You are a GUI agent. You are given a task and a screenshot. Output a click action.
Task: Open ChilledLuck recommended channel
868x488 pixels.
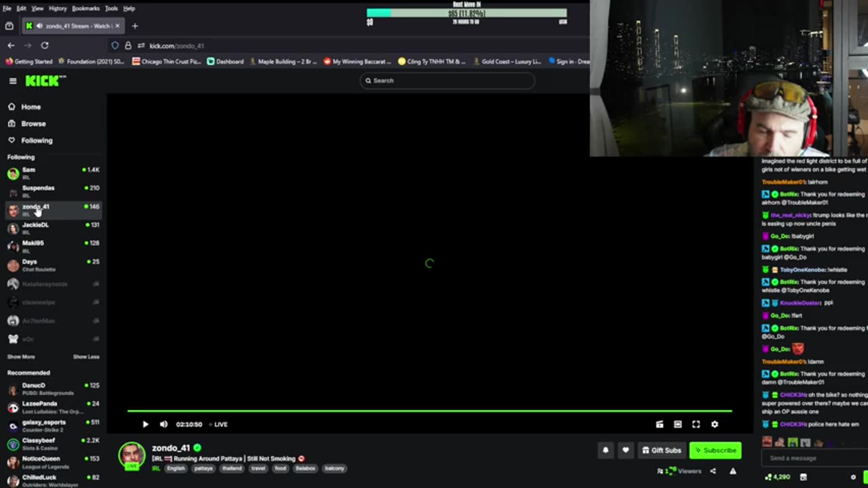(x=53, y=479)
